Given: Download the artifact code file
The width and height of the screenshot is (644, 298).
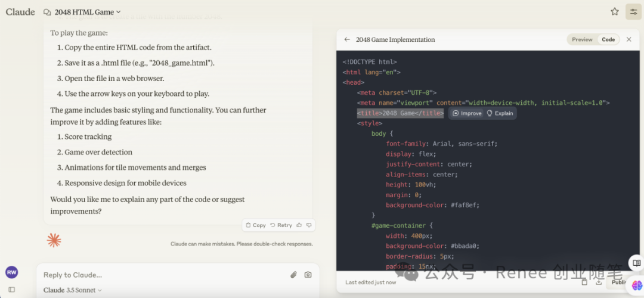Looking at the screenshot, I should click(599, 282).
